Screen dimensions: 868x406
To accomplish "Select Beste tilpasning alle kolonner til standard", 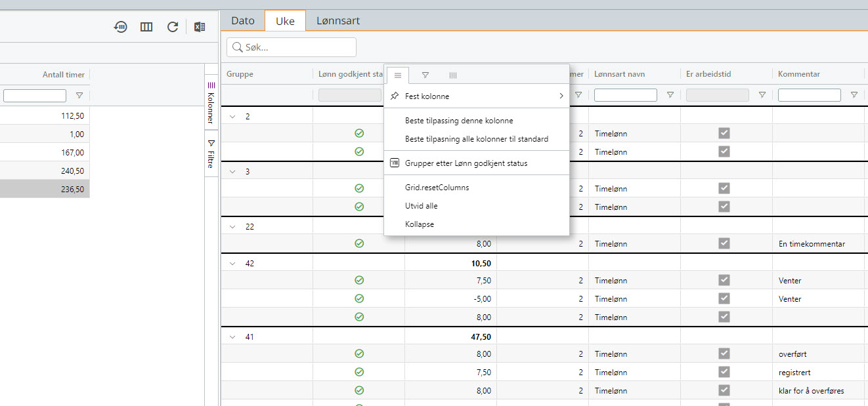I will [x=477, y=139].
